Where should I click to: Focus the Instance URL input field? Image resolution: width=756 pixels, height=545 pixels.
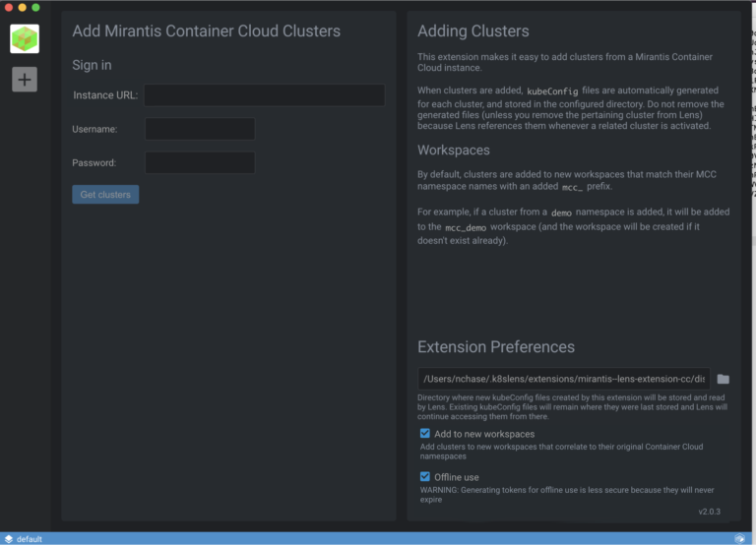[264, 95]
